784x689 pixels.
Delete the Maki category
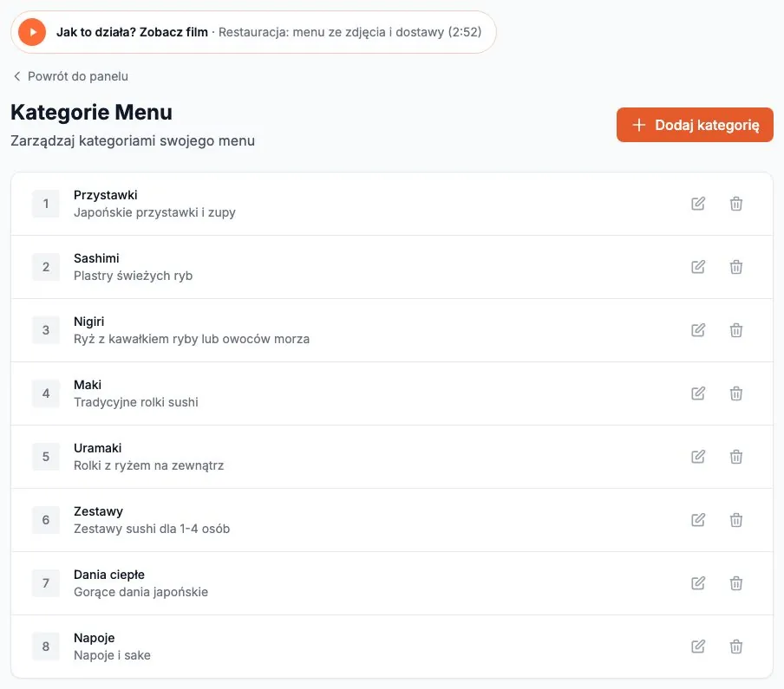point(736,393)
